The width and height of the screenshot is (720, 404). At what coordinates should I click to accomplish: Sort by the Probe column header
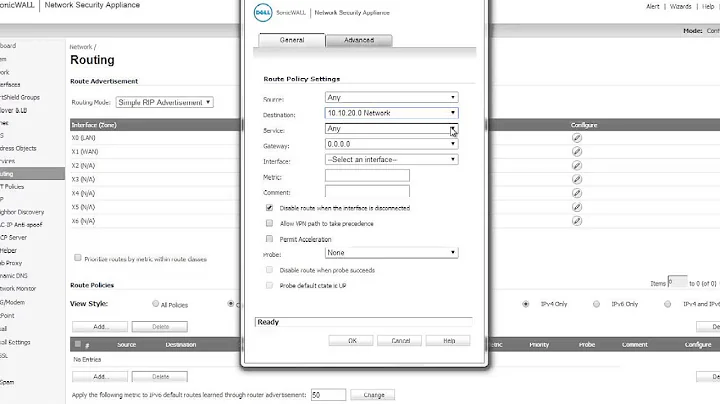[587, 344]
